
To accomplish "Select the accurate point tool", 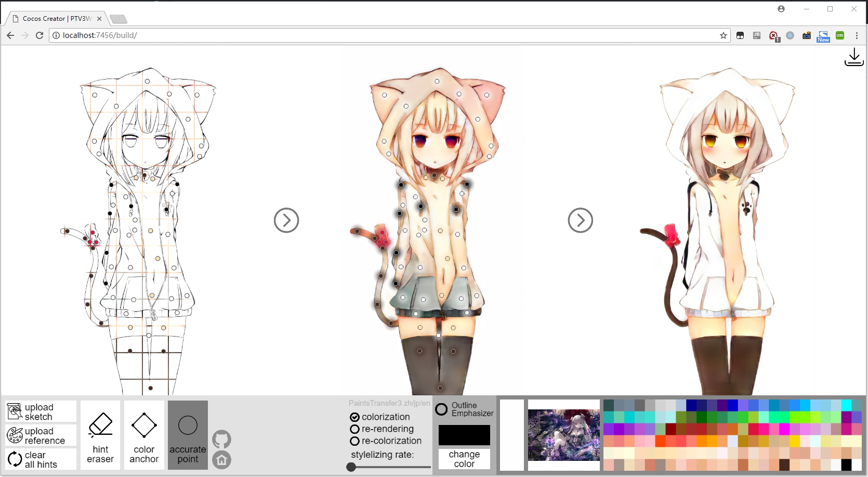I will 188,435.
